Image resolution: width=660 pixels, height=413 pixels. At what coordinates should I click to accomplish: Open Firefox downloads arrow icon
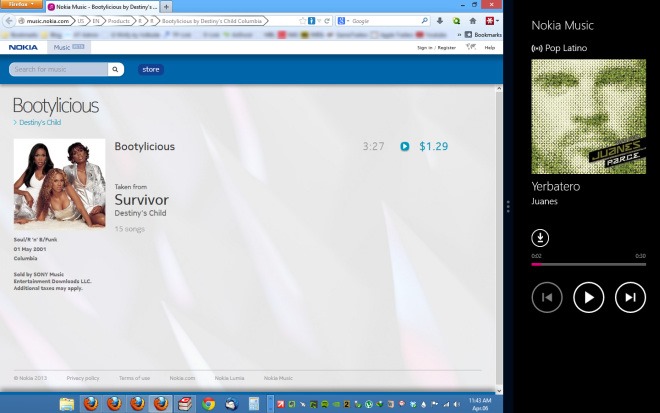440,21
